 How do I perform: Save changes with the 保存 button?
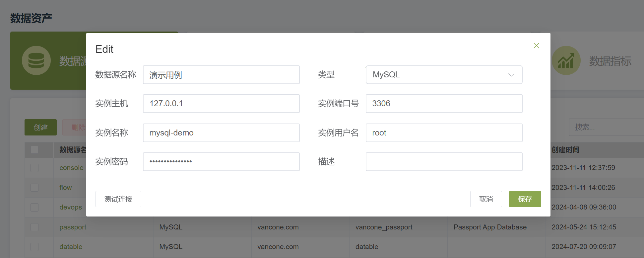[525, 199]
